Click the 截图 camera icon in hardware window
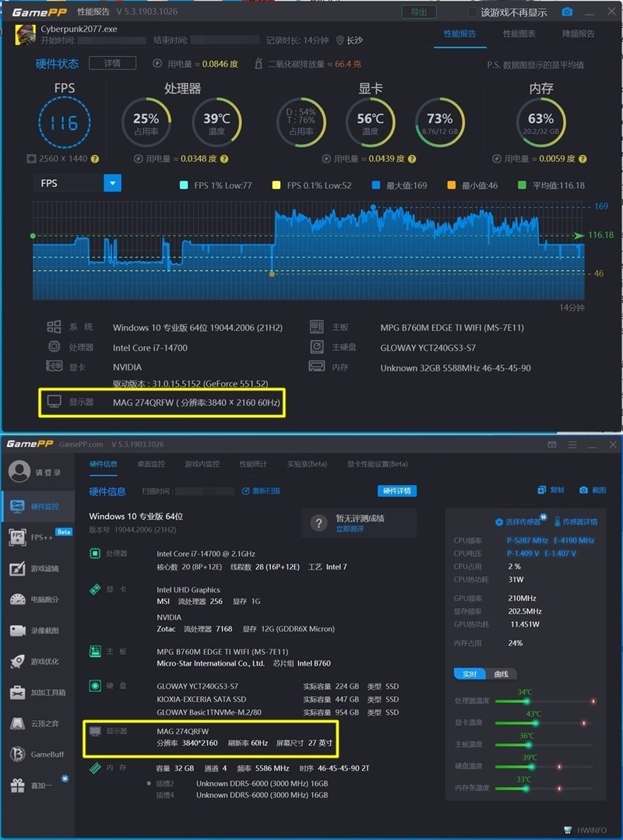This screenshot has height=840, width=623. pos(583,490)
